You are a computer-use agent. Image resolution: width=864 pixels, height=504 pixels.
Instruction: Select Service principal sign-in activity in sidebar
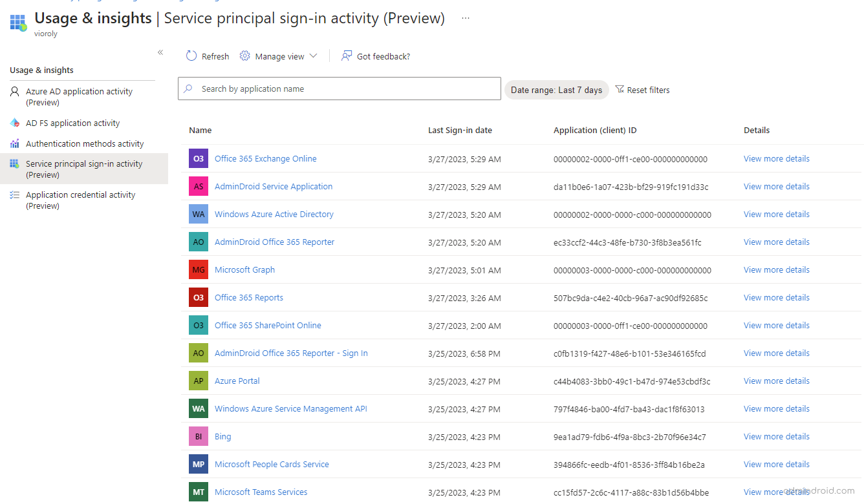point(84,169)
